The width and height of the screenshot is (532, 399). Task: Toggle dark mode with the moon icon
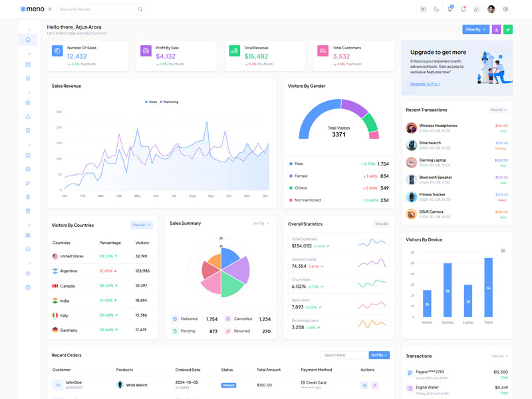point(436,9)
